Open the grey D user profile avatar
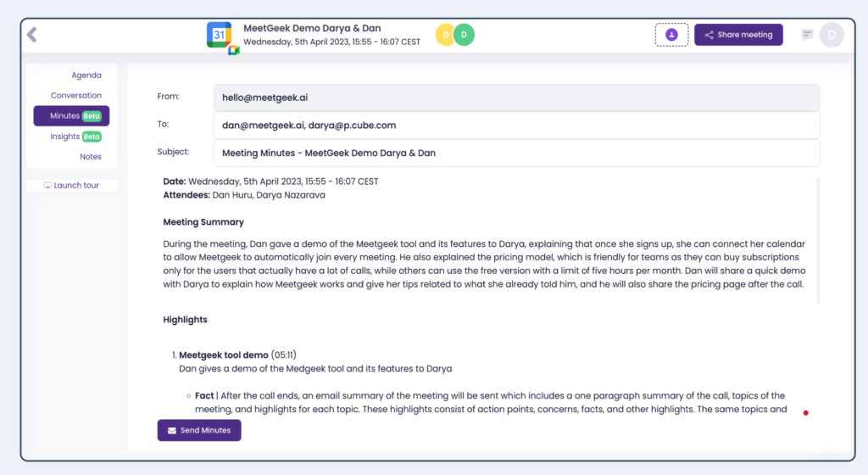 832,35
